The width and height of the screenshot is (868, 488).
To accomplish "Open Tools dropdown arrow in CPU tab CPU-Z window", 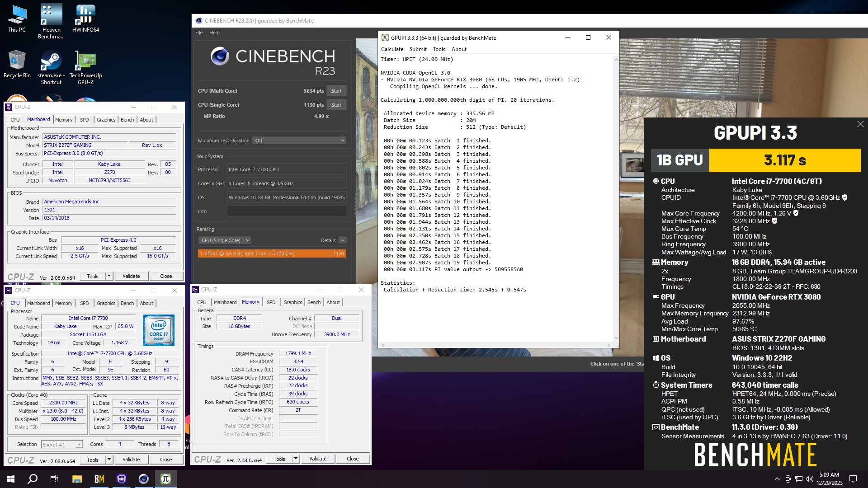I will [109, 460].
